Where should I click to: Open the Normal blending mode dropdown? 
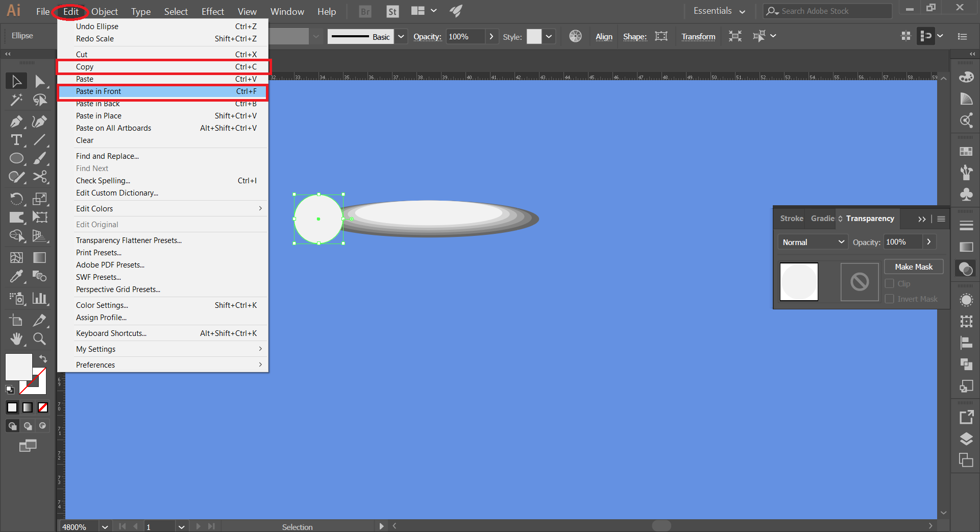click(x=813, y=242)
